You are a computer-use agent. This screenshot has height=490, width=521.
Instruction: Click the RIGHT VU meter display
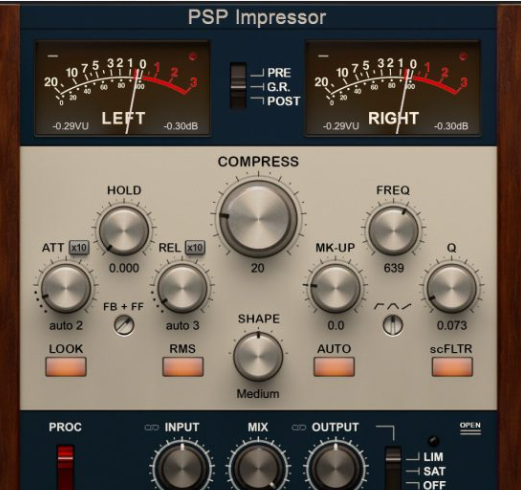[393, 88]
